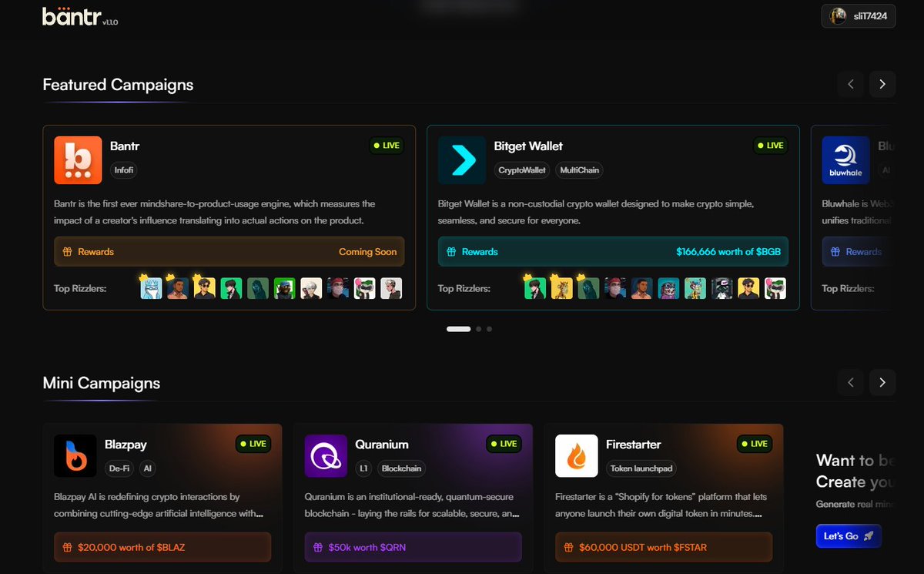Click last Bitget Wallet top rizzler avatar
Image resolution: width=924 pixels, height=574 pixels.
(x=775, y=288)
